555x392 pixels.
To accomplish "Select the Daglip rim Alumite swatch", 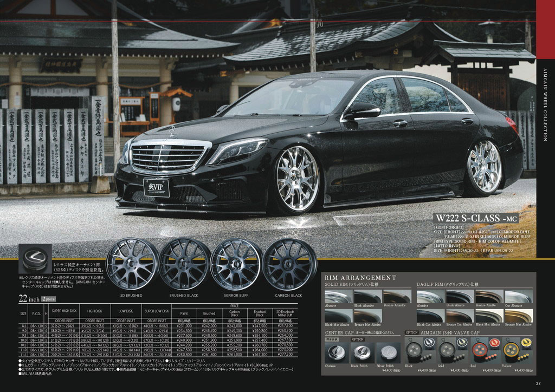I will 430,297.
